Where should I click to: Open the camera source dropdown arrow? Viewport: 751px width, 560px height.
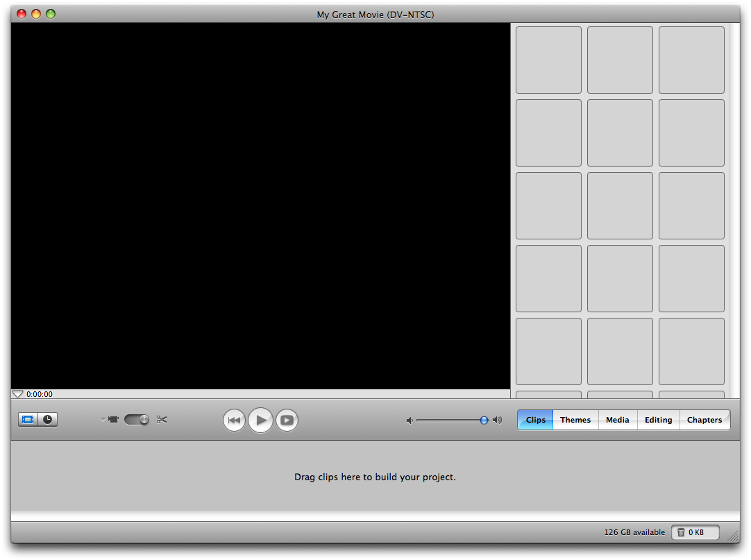(x=103, y=420)
